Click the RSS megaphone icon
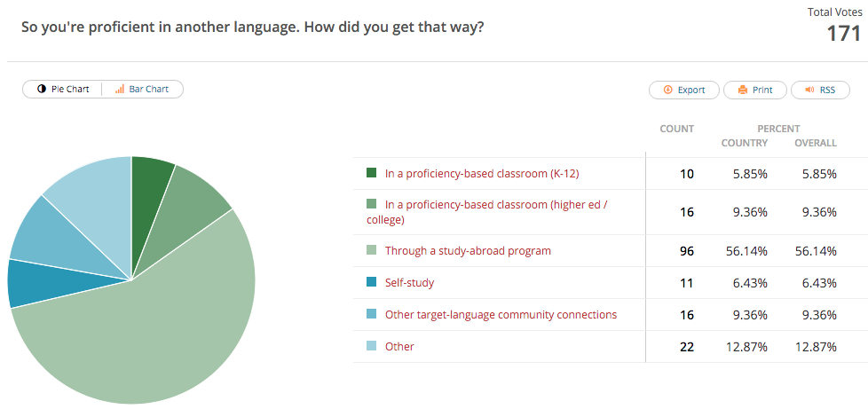This screenshot has width=868, height=409. [809, 90]
